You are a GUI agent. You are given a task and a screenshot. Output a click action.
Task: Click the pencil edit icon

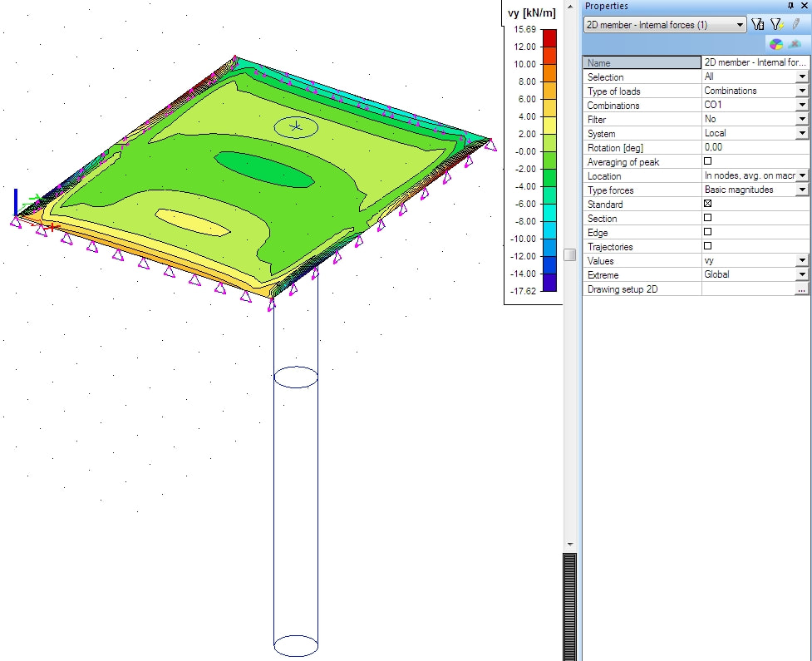click(795, 23)
